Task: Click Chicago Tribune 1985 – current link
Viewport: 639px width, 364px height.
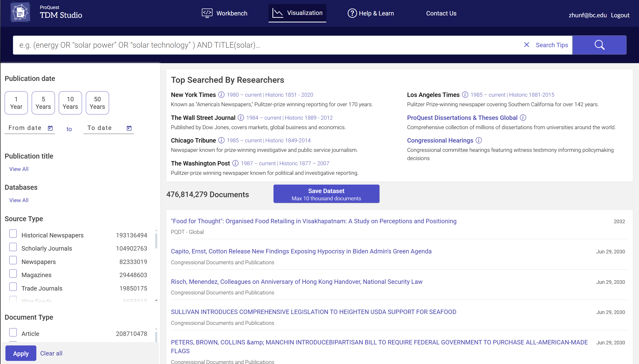Action: (x=244, y=140)
